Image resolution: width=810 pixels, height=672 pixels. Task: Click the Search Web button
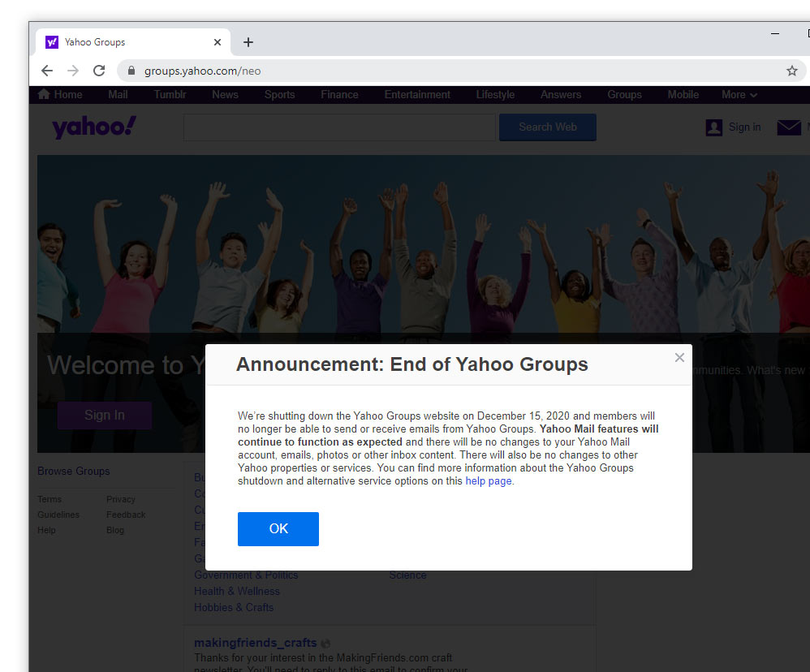click(x=548, y=127)
